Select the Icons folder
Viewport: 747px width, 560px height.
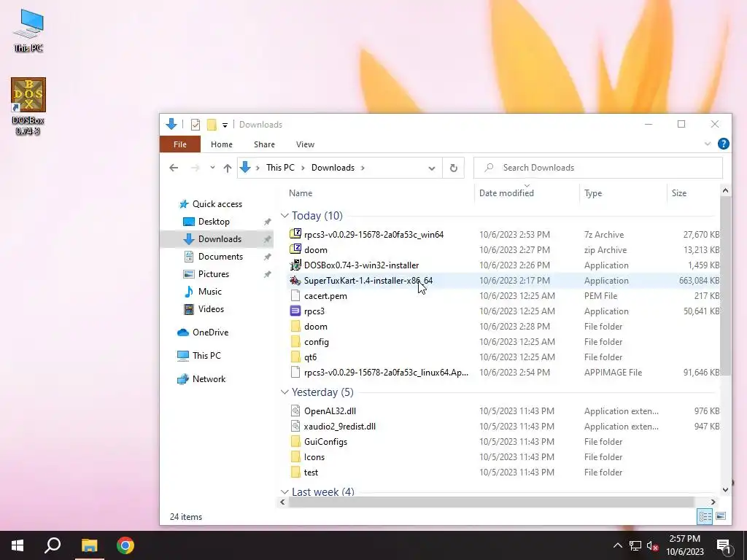pos(314,457)
